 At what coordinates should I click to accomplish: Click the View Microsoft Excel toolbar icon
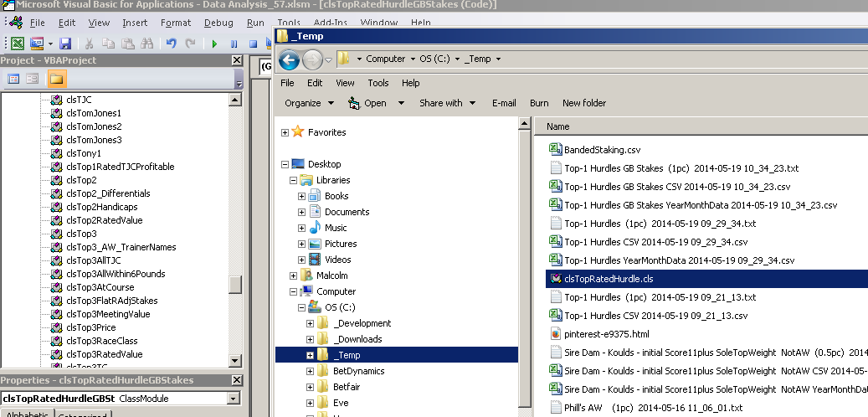pos(17,44)
